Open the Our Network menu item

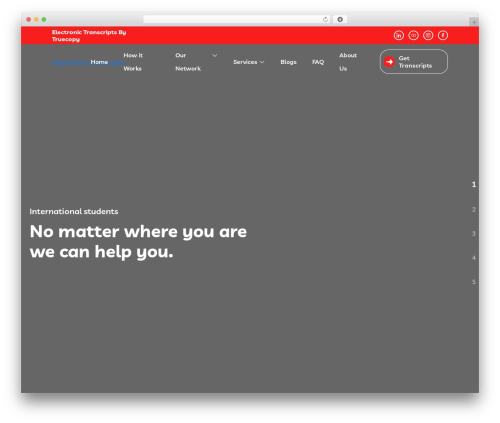(x=188, y=62)
